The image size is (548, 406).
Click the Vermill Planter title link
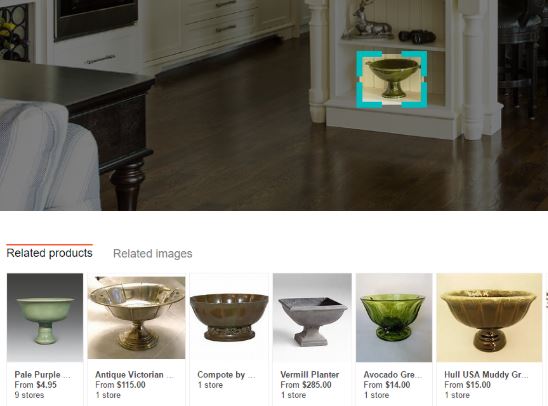tap(310, 375)
